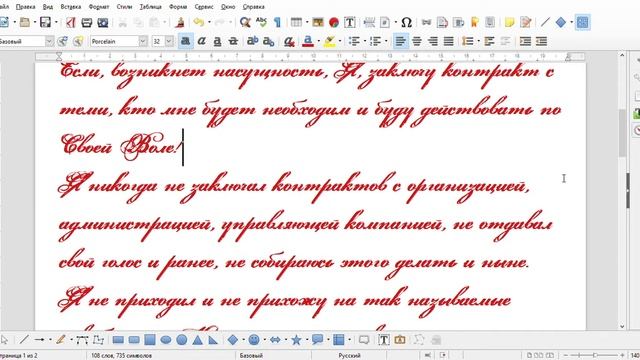
Task: Expand the numbered list options arrow
Action: 386,41
